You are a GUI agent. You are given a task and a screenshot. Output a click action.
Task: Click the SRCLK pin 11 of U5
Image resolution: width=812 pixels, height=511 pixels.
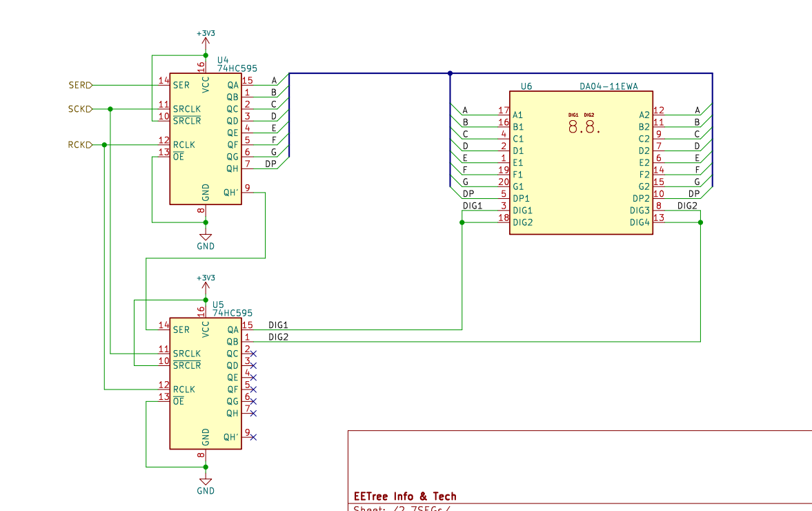coord(164,354)
